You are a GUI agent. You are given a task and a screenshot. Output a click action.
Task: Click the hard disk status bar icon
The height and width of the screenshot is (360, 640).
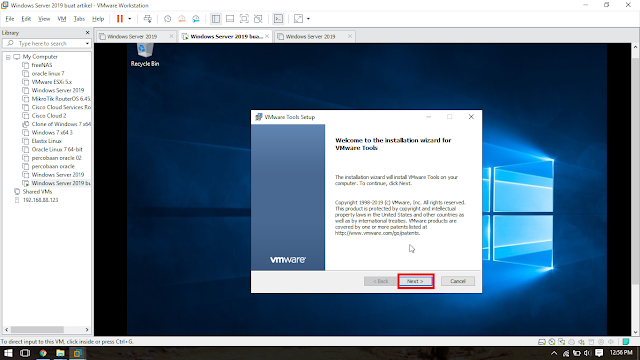click(x=542, y=342)
